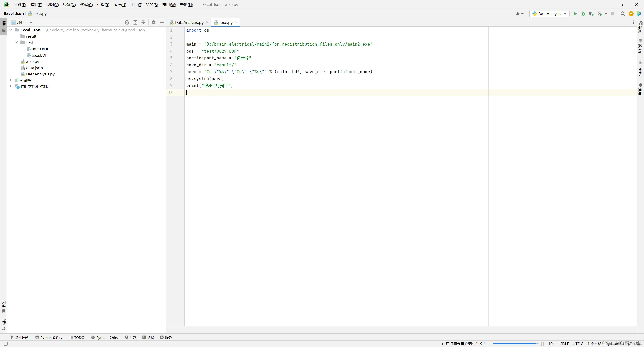Open the 重构(R) menu
644x347 pixels.
(103, 5)
